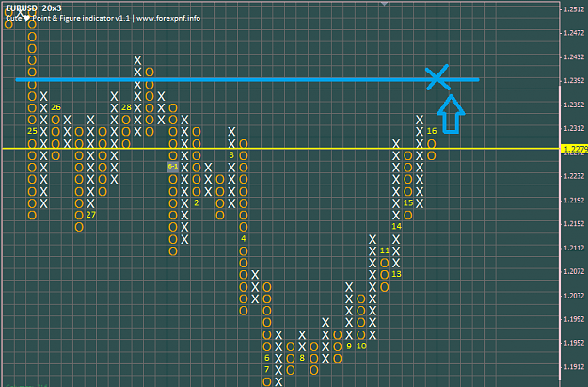Click the yellow 28 date marker
The width and height of the screenshot is (588, 387).
pos(126,107)
